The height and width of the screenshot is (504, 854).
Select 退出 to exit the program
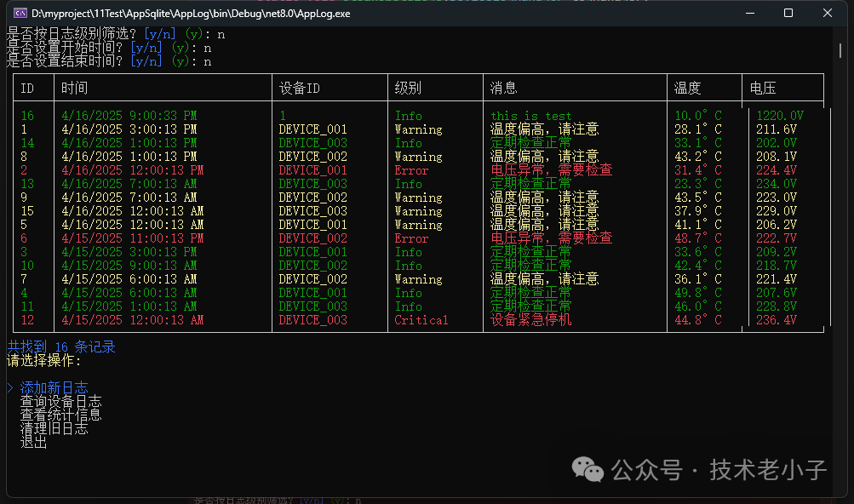[x=33, y=443]
